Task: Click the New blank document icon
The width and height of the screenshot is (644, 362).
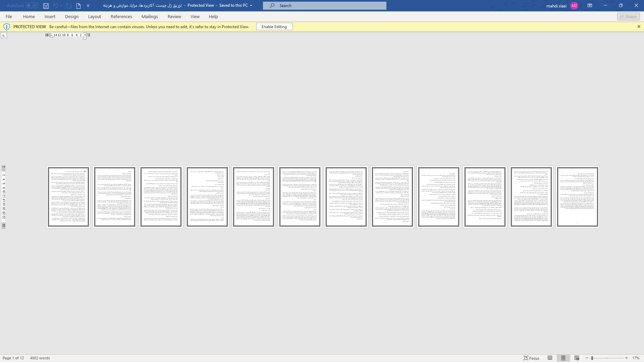Action: click(x=78, y=6)
